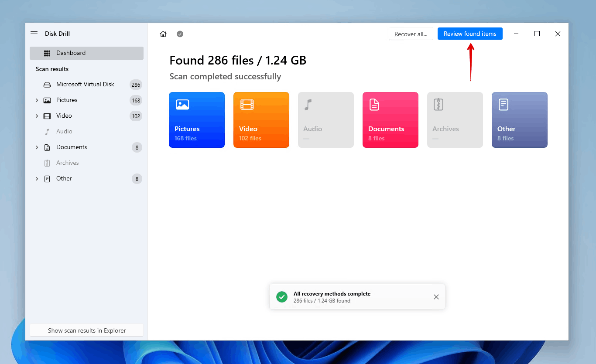The height and width of the screenshot is (364, 596).
Task: Expand the Pictures tree node
Action: pos(37,100)
